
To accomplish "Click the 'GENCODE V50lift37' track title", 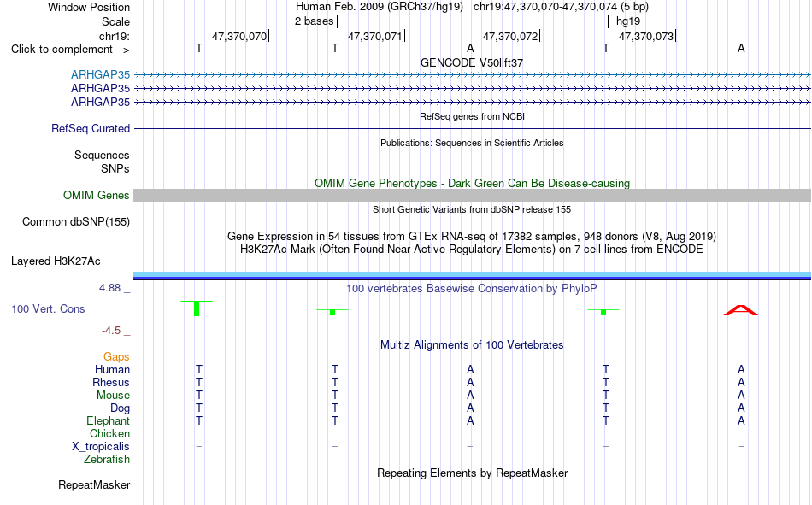I will tap(472, 62).
